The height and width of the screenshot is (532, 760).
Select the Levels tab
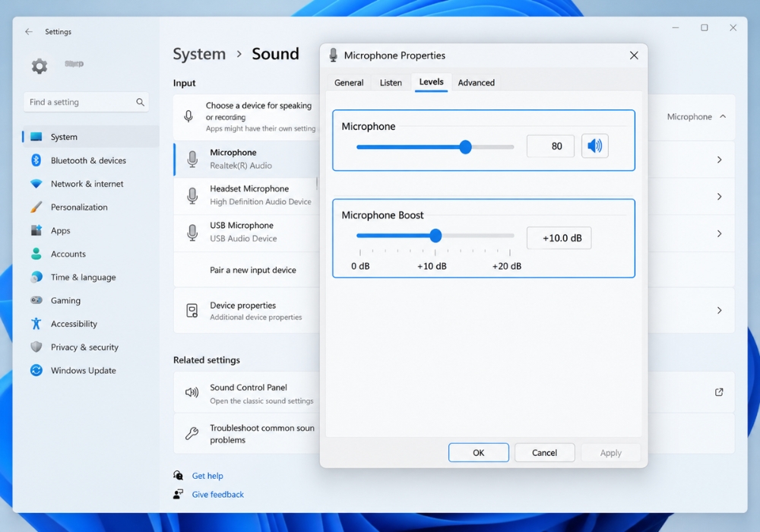[x=431, y=82]
